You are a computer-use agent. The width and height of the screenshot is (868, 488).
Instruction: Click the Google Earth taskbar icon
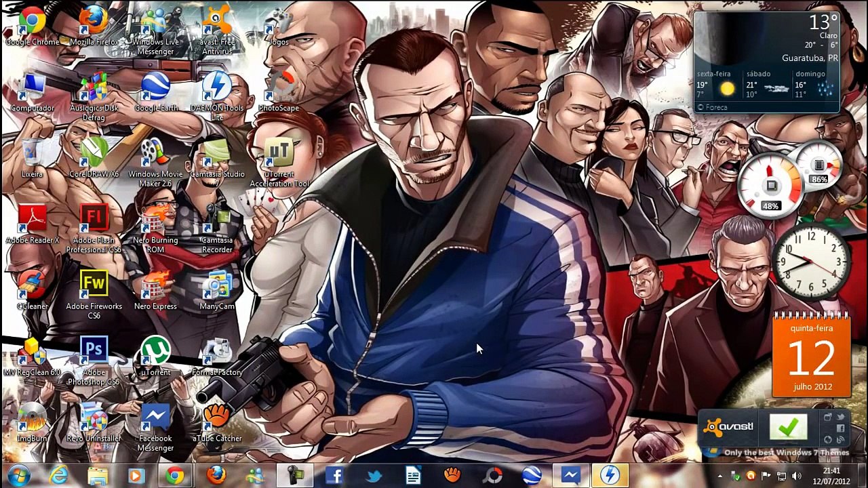(531, 476)
